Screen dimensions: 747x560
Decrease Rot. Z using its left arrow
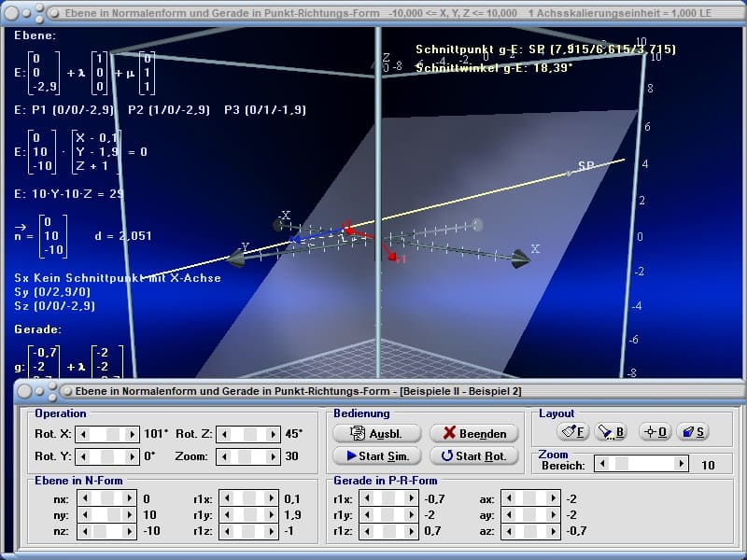pyautogui.click(x=221, y=434)
